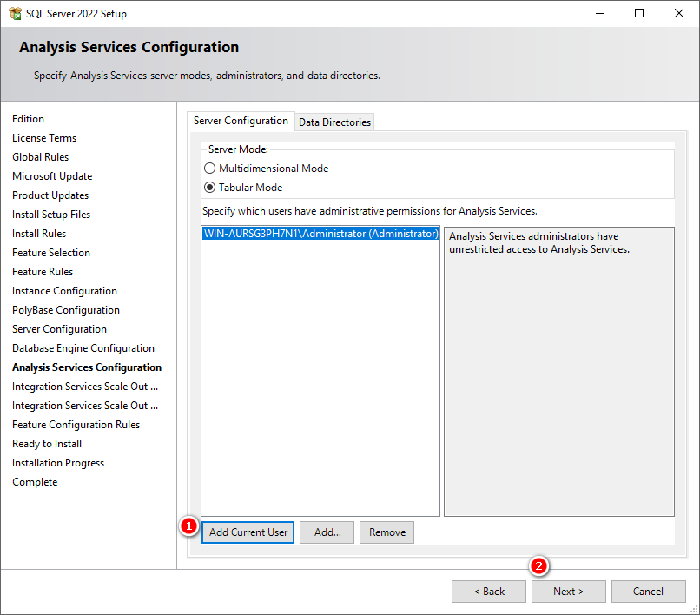This screenshot has height=615, width=700.
Task: Switch to the Server Configuration tab
Action: pos(241,121)
